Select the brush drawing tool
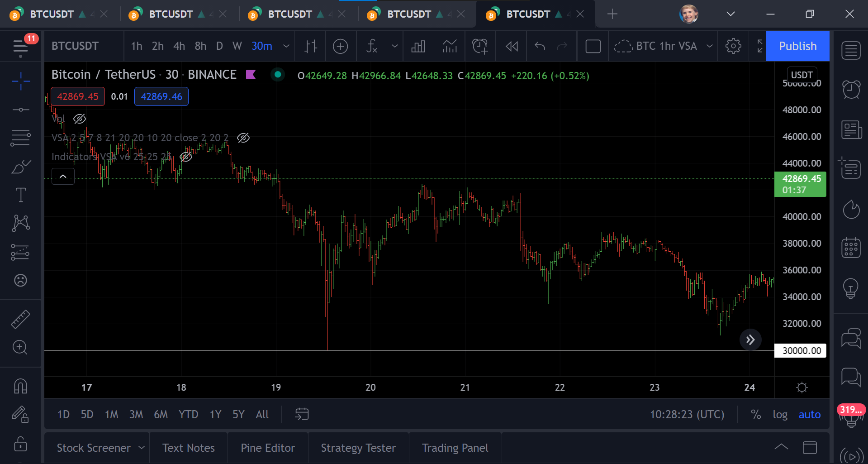The width and height of the screenshot is (868, 464). coord(21,167)
